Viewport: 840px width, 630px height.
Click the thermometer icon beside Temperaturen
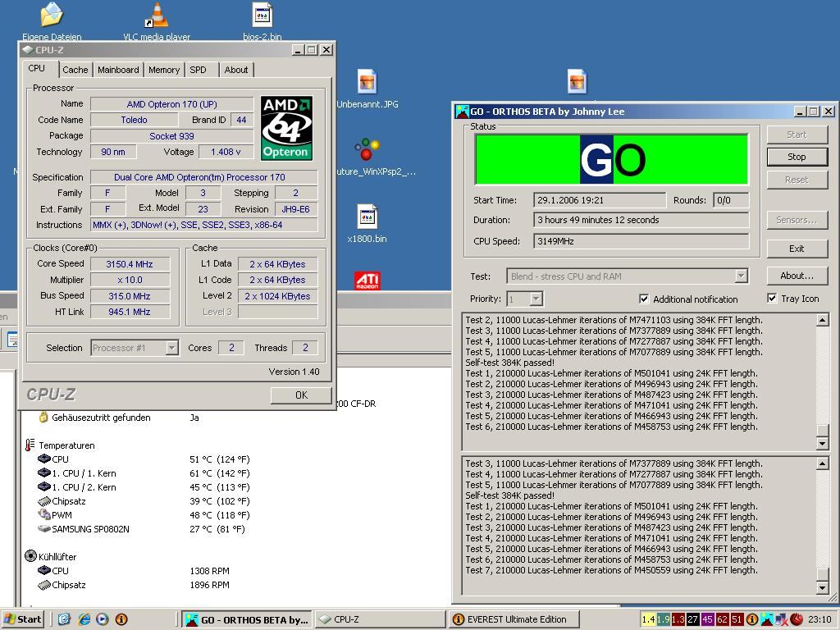click(x=30, y=445)
